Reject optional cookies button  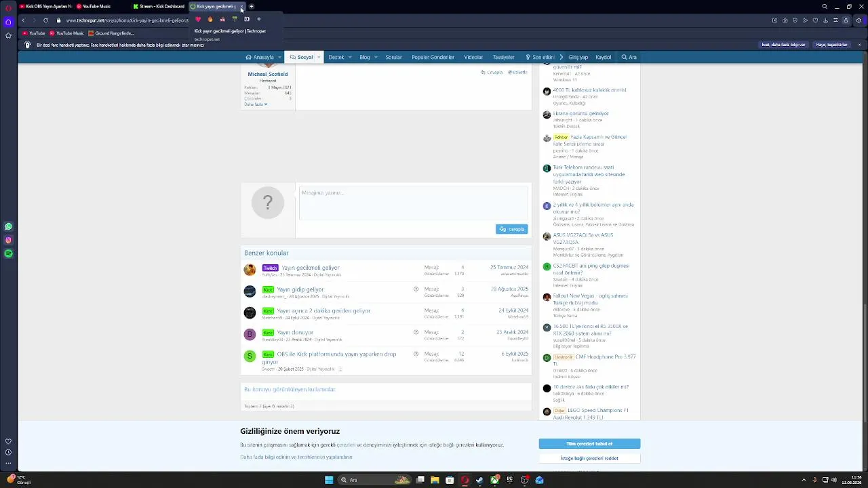[589, 458]
